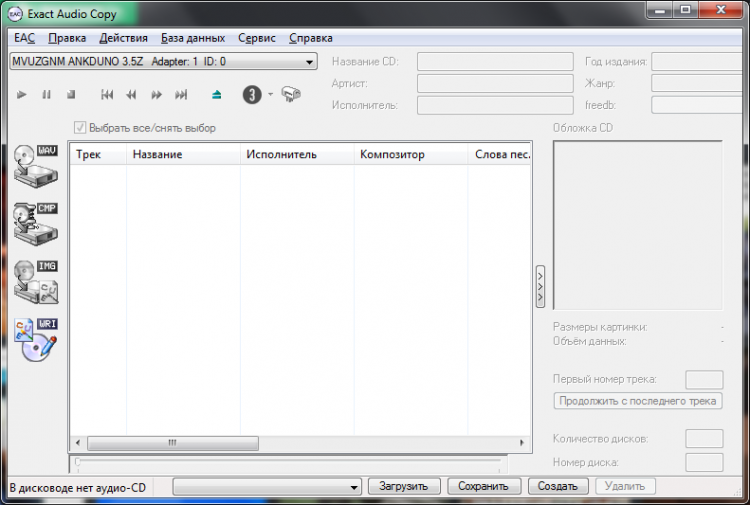The height and width of the screenshot is (505, 750).
Task: Click the Pause playback button
Action: (46, 95)
